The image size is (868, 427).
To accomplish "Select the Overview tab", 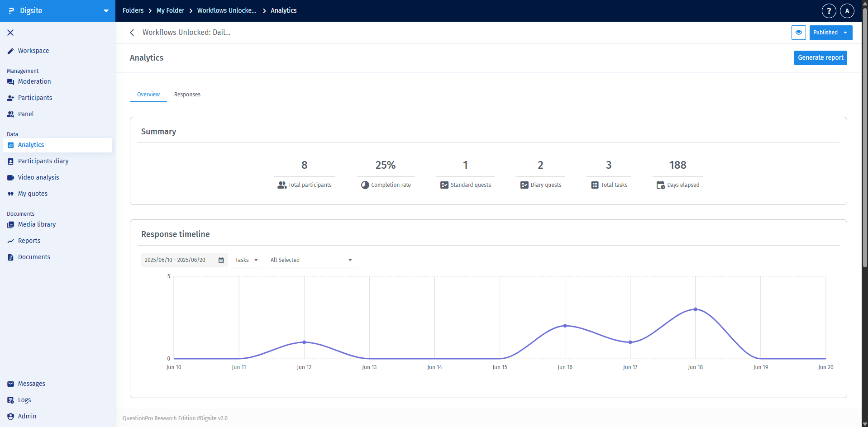I will tap(148, 95).
